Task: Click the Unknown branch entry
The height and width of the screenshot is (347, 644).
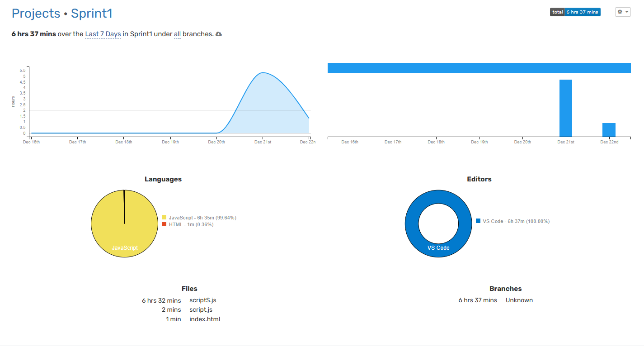Action: 519,300
